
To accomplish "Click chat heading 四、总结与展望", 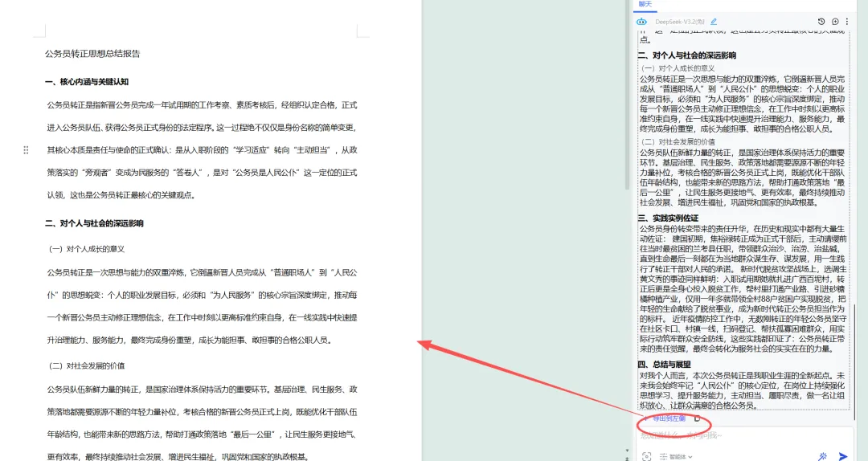I will coord(665,364).
